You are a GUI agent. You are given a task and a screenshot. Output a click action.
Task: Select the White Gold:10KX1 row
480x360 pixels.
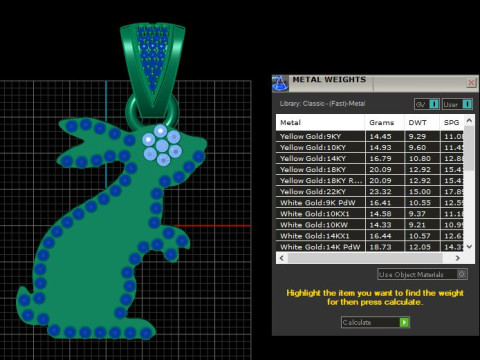pos(369,214)
